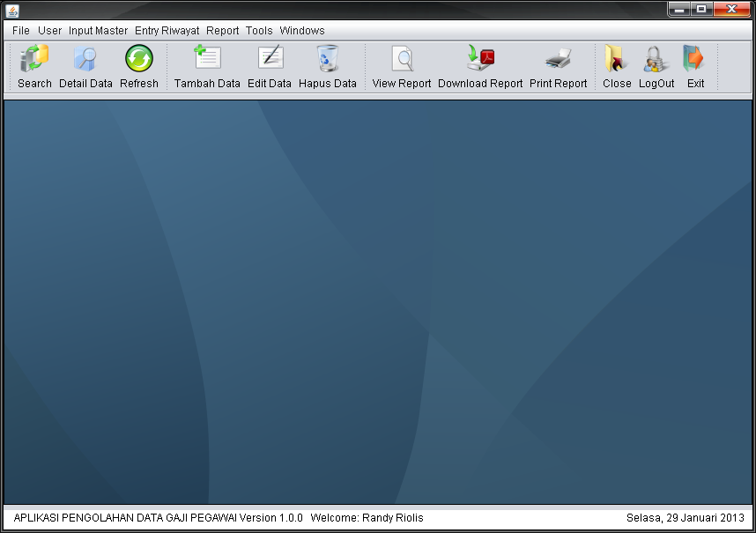Click "APLIKASI PENGOLAHAN DATA GAJI PEGAWAI Version 1.0.0" text
The height and width of the screenshot is (533, 756).
click(158, 518)
